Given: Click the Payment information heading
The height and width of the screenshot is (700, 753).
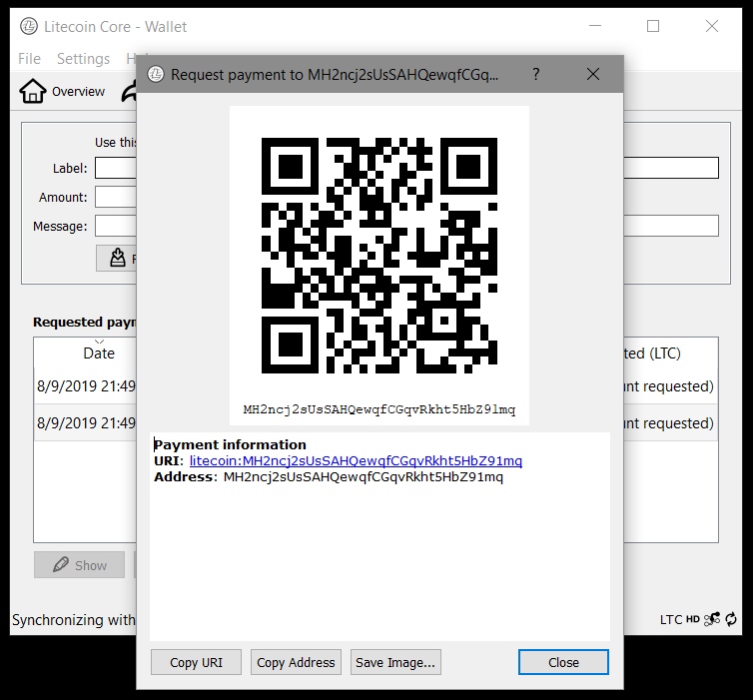Looking at the screenshot, I should coord(230,444).
